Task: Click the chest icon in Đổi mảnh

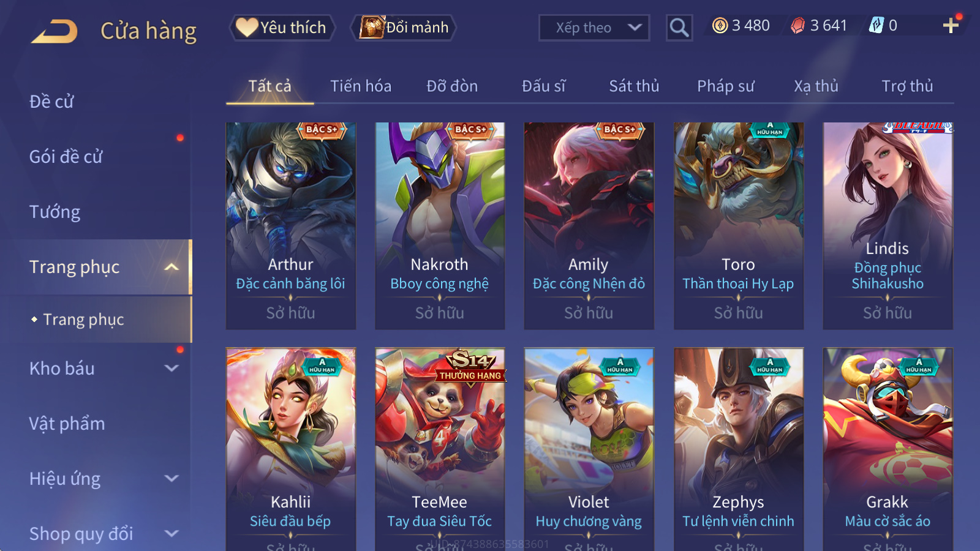Action: (372, 27)
